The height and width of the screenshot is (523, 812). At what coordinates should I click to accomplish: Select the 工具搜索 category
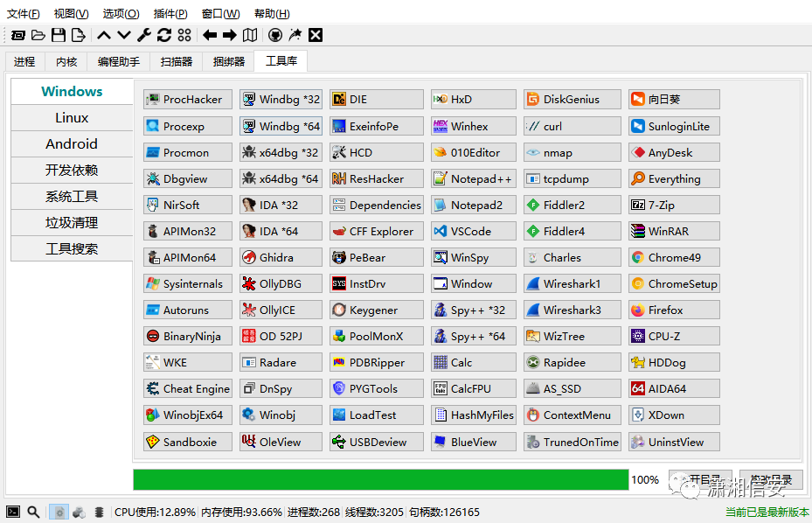(72, 249)
